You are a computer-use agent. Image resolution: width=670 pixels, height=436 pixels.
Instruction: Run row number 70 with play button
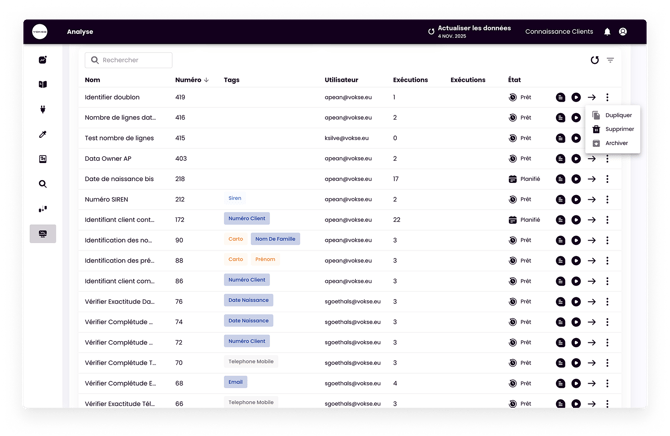[576, 363]
